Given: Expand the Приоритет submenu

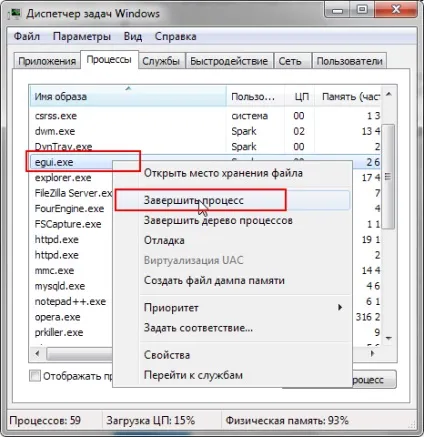Looking at the screenshot, I should click(x=232, y=307).
